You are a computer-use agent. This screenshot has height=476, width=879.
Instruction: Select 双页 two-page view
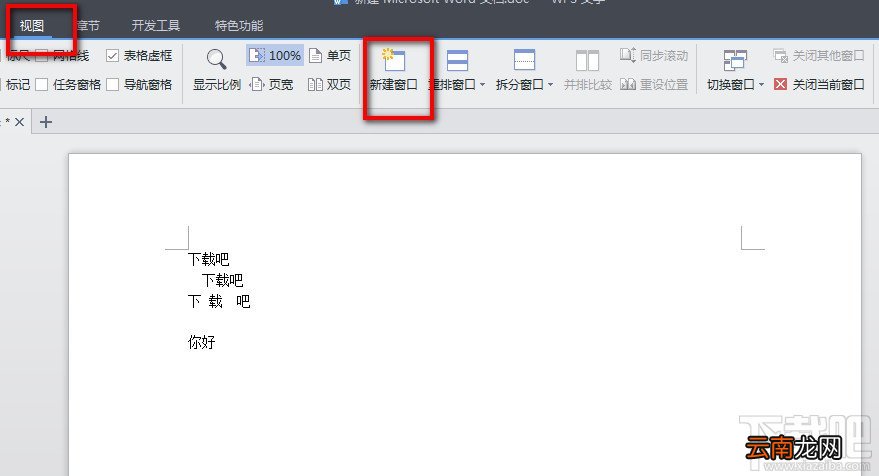[330, 85]
